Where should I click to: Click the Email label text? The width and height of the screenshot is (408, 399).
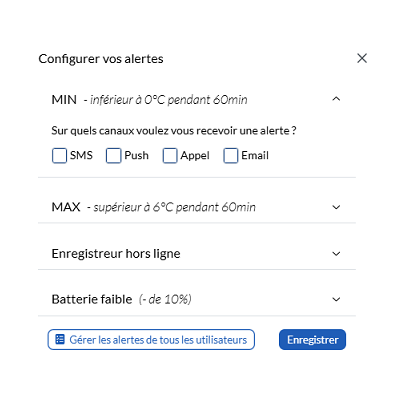255,155
